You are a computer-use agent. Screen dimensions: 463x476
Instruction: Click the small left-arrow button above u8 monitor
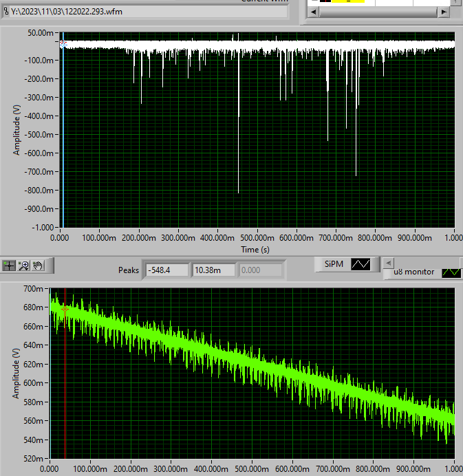pos(388,263)
